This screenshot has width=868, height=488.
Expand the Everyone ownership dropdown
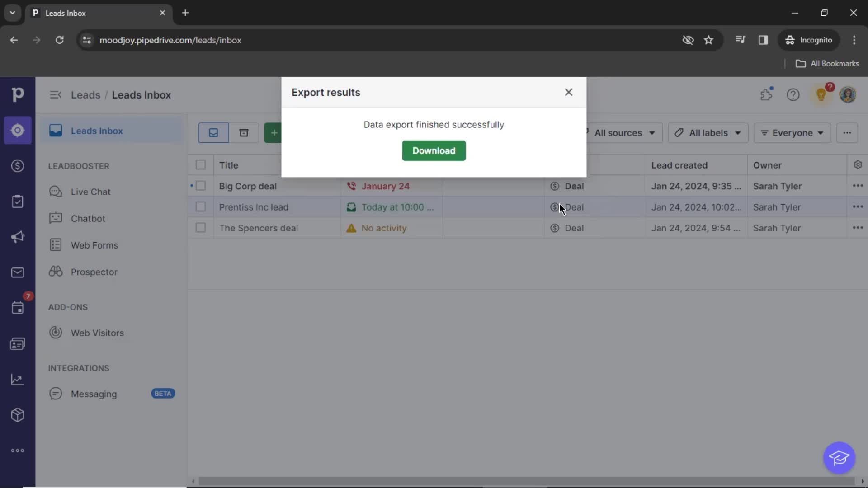(793, 132)
